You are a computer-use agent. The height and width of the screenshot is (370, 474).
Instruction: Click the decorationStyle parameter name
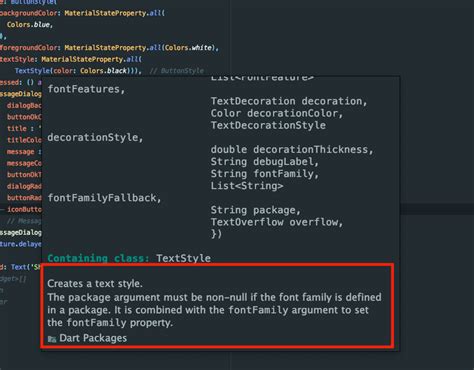(x=95, y=137)
